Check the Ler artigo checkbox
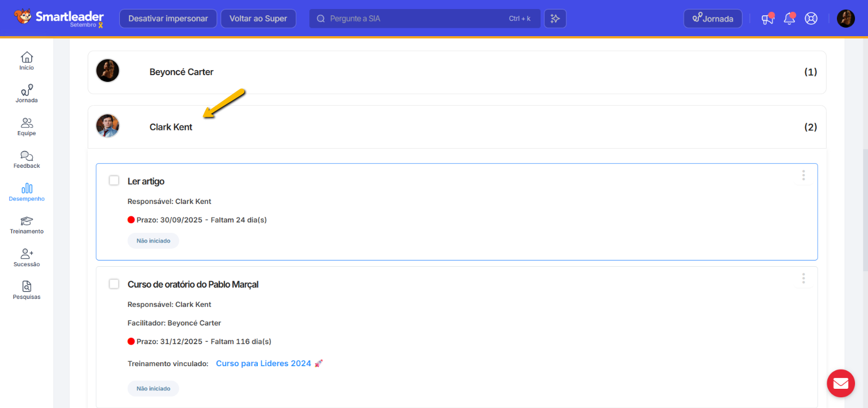 click(114, 180)
